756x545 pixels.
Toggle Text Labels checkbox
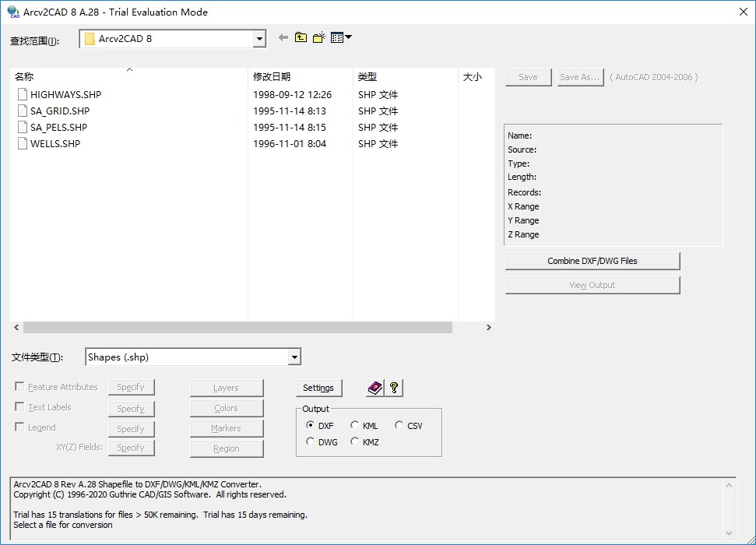19,406
